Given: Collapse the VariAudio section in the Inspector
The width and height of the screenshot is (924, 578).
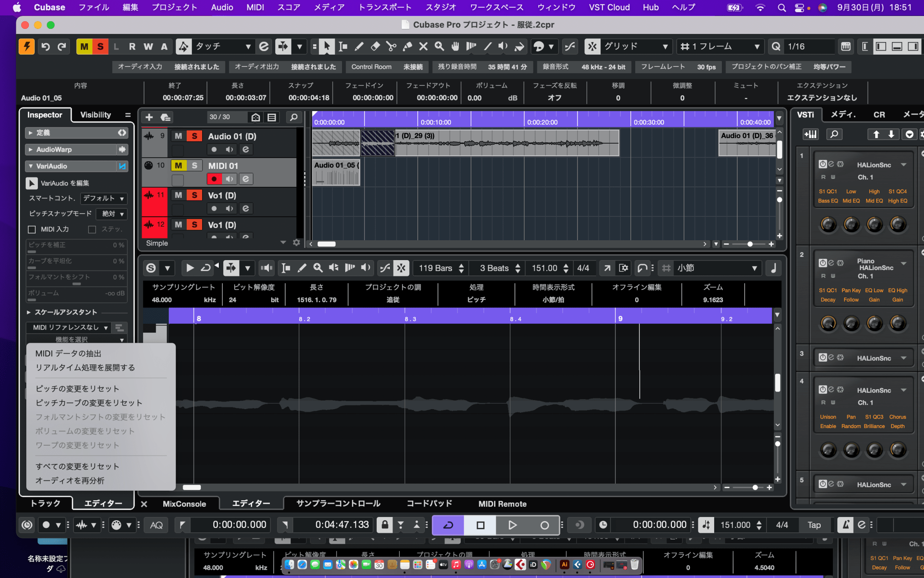Looking at the screenshot, I should click(30, 166).
